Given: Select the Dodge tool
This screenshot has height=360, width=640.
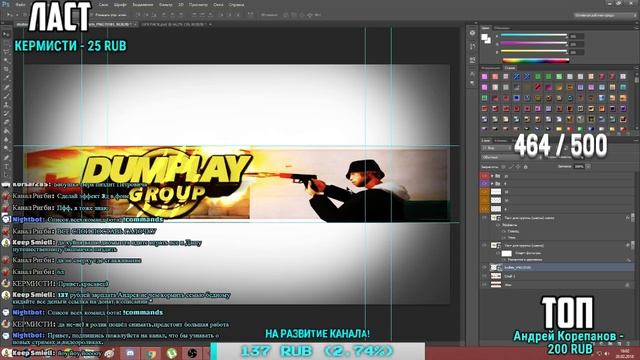Looking at the screenshot, I should [x=6, y=149].
